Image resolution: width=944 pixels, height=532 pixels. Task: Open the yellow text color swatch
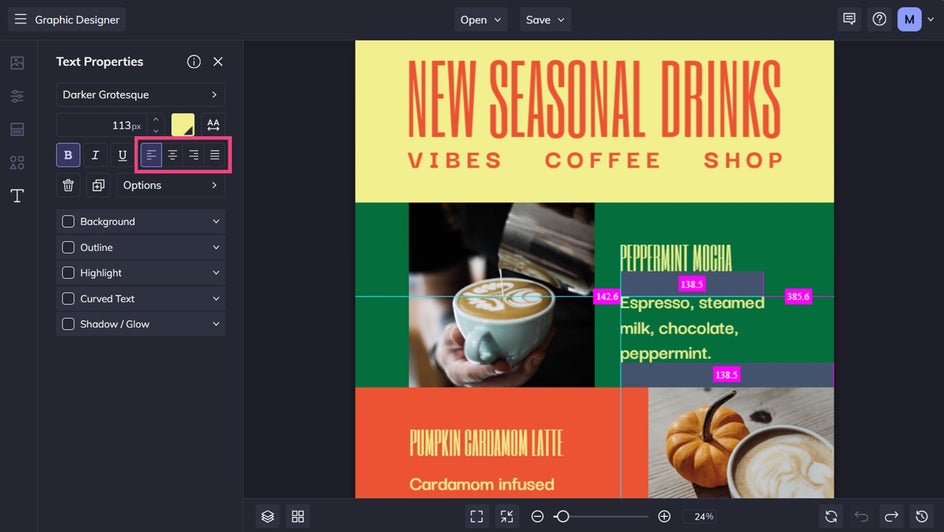click(x=183, y=125)
